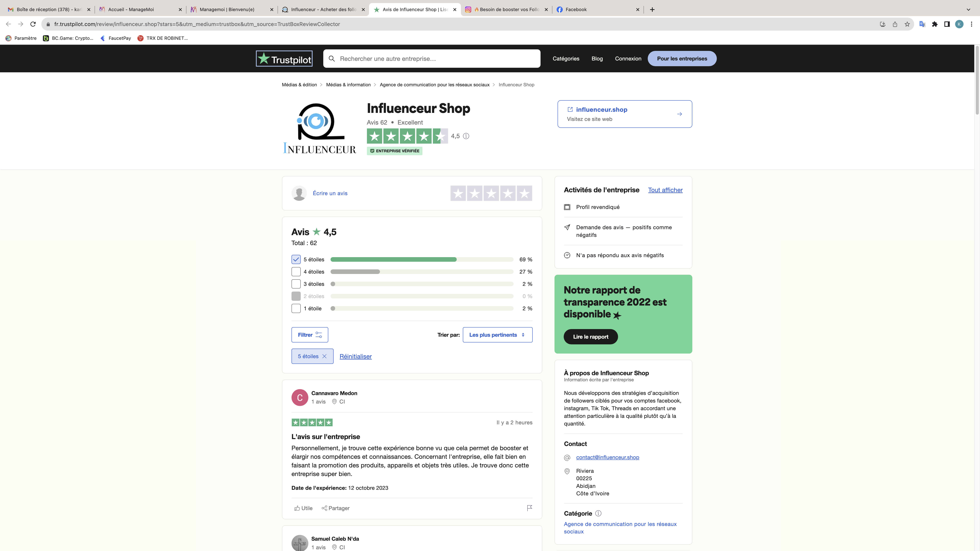Remove the 5 étoiles filter chip

tap(324, 356)
